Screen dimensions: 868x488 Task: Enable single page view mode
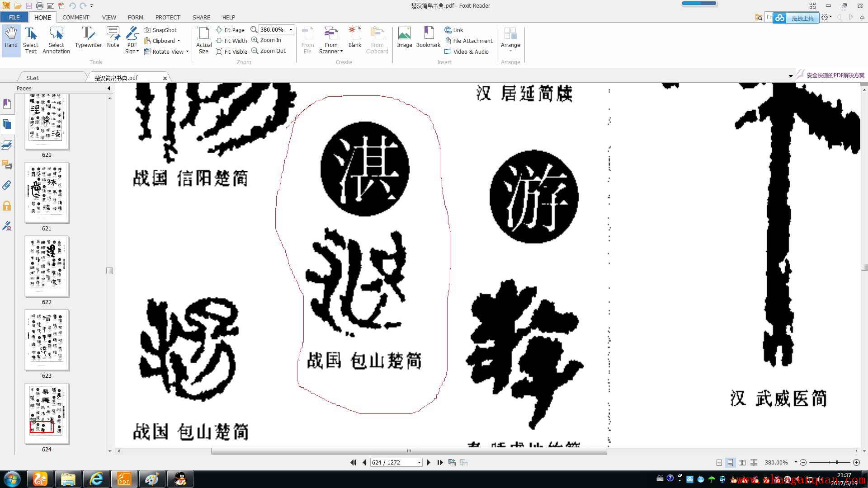click(x=719, y=462)
